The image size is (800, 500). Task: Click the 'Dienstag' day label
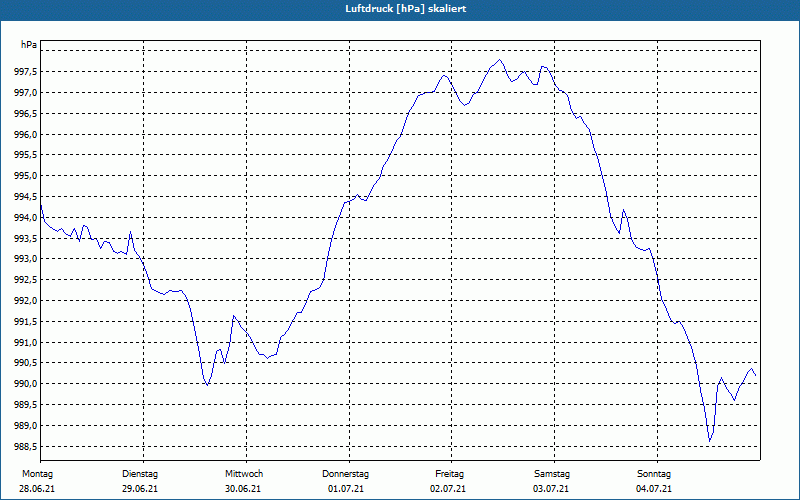tap(140, 474)
